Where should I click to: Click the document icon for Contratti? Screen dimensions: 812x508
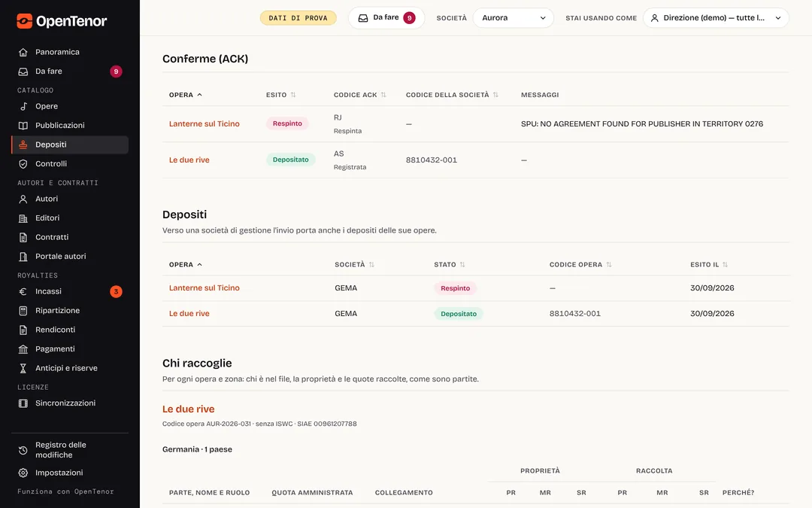point(23,237)
